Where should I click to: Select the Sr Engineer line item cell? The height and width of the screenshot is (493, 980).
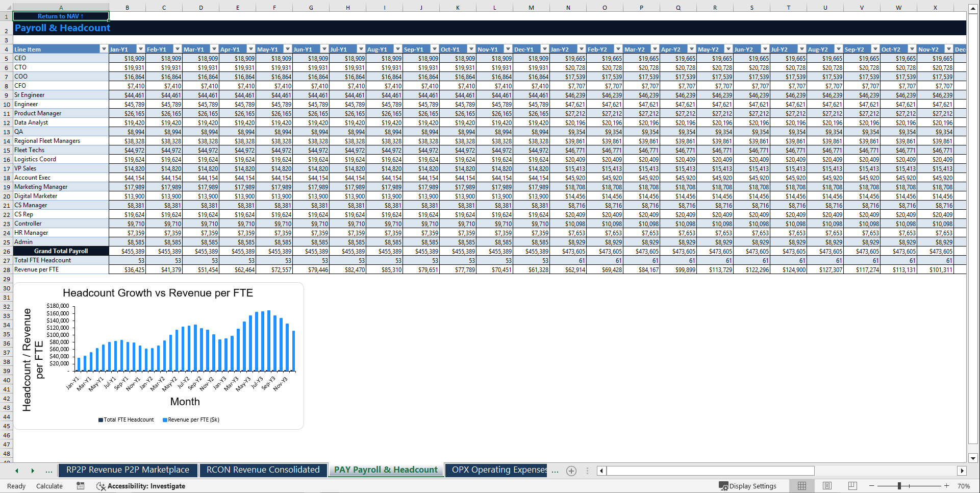(x=61, y=95)
